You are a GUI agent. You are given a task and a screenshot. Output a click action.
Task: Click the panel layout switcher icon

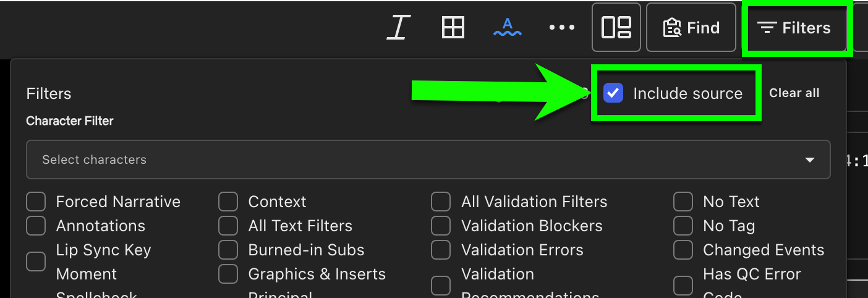616,28
